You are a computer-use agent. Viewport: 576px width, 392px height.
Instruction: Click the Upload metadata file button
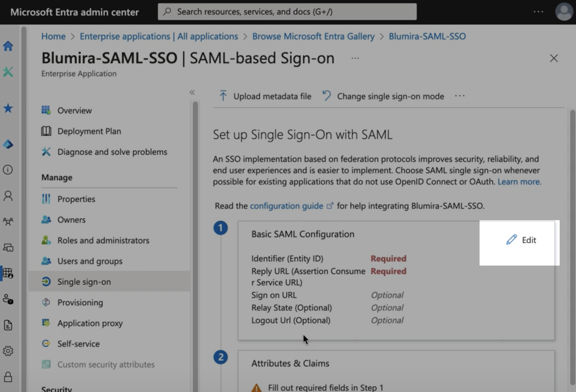(x=265, y=96)
